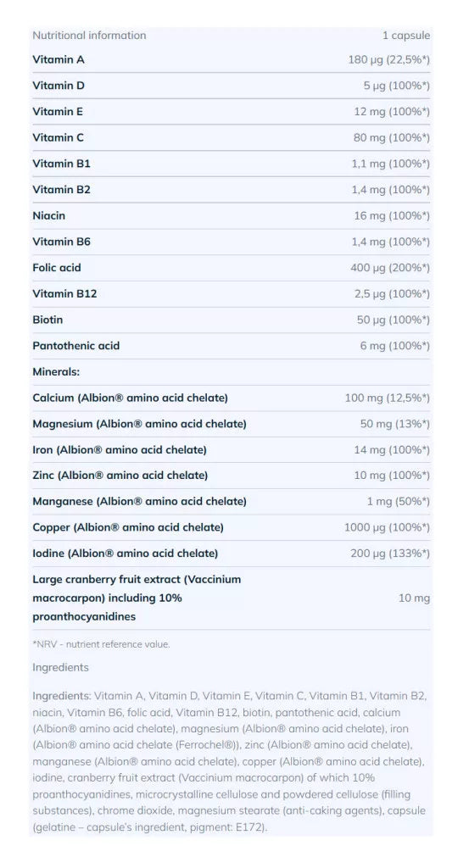Select the Manganese row label
Viewport: 469px width, 868px height.
coord(140,502)
